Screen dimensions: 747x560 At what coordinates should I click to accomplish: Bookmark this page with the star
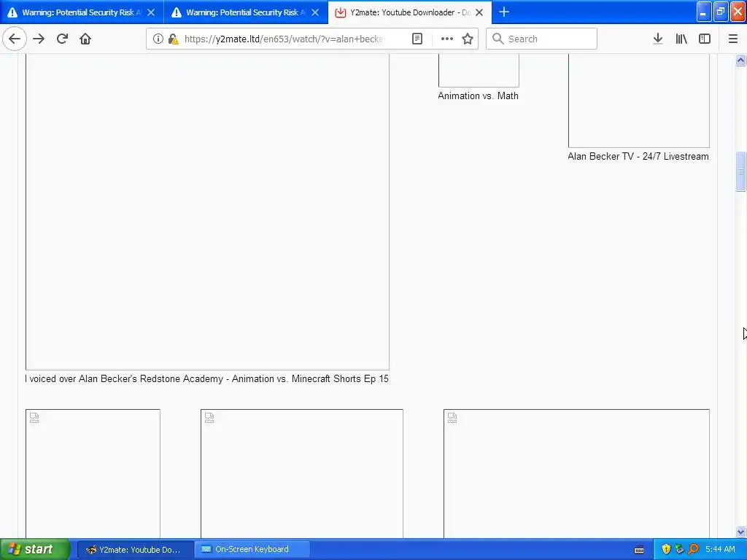(x=468, y=39)
